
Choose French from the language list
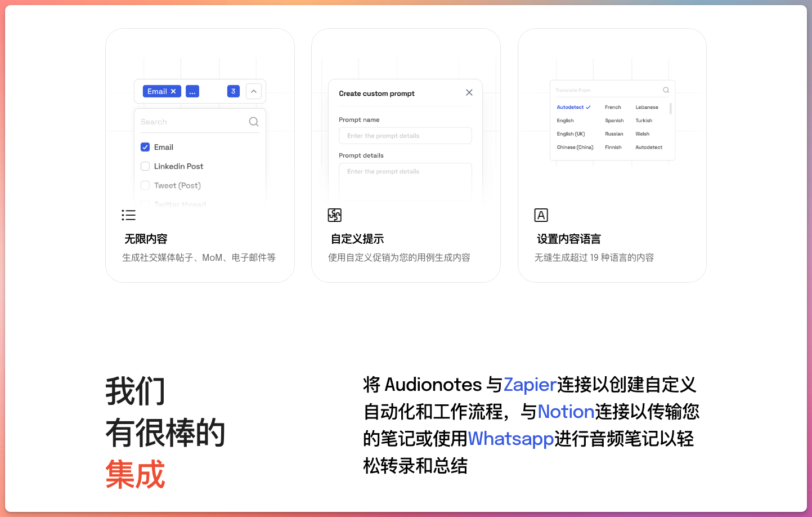click(x=613, y=107)
